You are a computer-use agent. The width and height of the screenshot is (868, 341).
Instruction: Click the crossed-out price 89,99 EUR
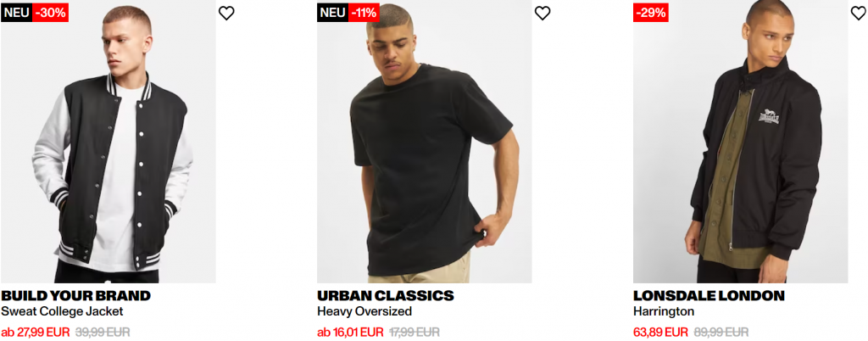(721, 333)
